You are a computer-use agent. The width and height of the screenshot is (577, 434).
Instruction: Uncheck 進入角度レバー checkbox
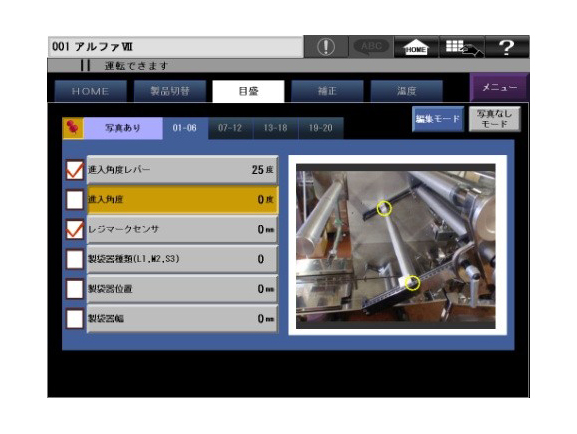tap(75, 170)
